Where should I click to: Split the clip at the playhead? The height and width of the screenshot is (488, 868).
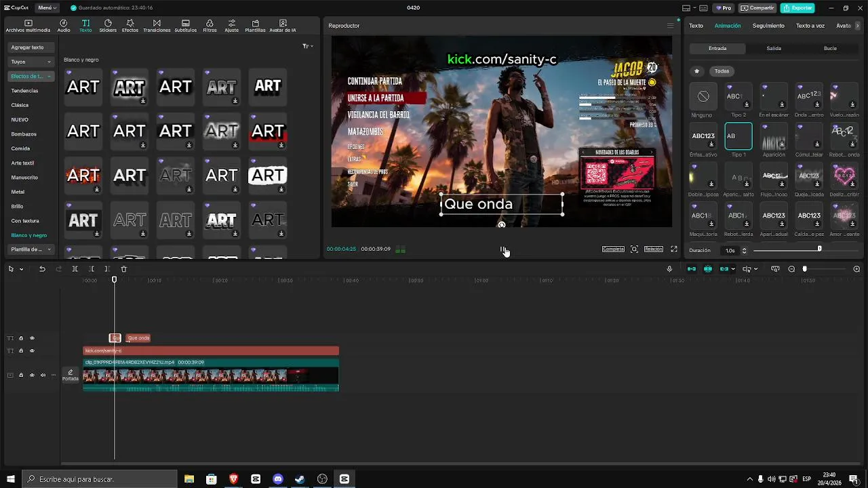75,269
